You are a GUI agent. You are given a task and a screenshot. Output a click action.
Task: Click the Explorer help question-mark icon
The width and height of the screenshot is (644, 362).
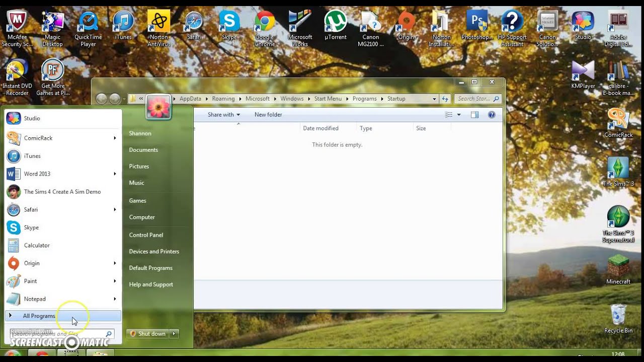(492, 115)
